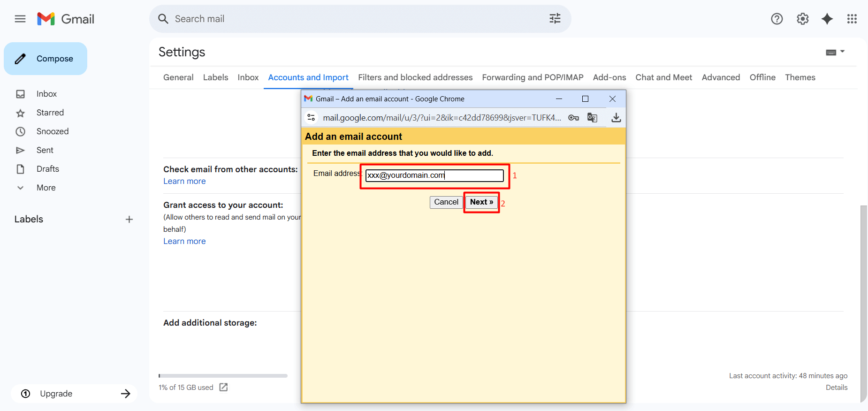Click the search magnifier icon
Viewport: 868px width, 411px height.
[x=163, y=19]
